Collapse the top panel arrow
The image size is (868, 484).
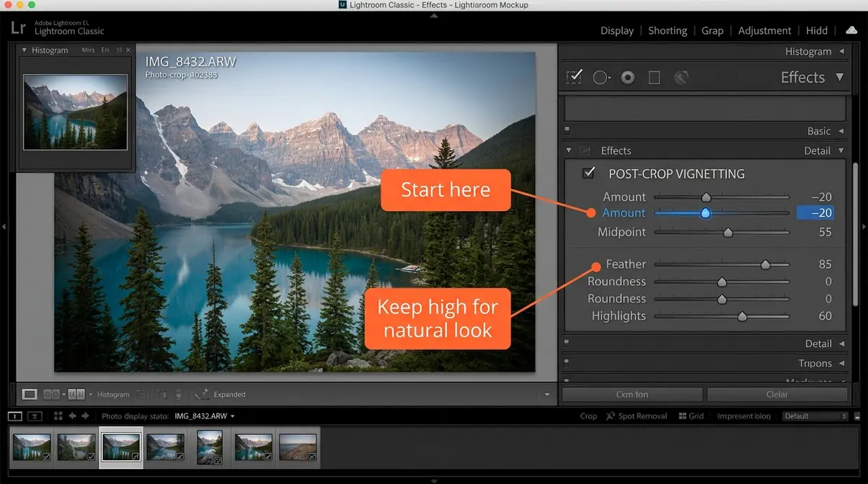(x=434, y=14)
